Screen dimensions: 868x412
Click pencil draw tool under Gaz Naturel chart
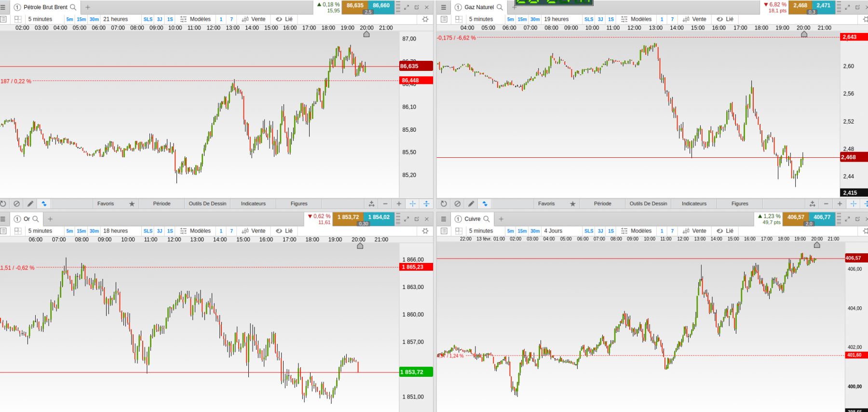pyautogui.click(x=471, y=204)
